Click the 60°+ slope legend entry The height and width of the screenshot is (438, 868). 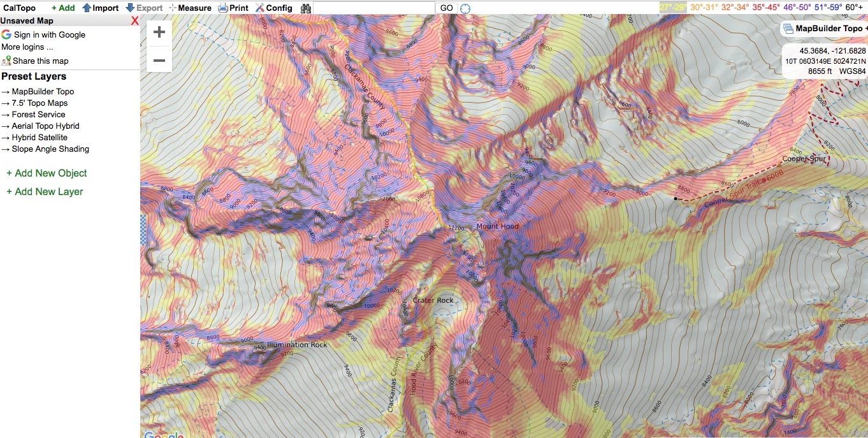(855, 8)
